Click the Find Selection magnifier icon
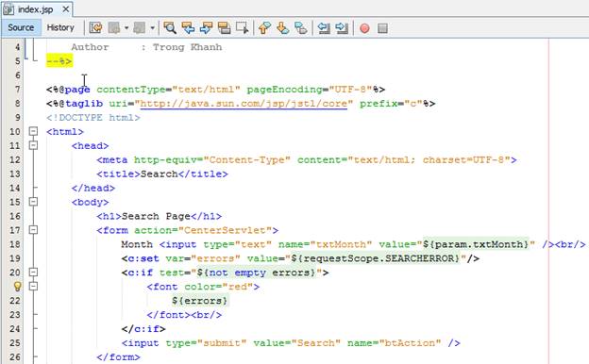The image size is (589, 364). (x=170, y=27)
